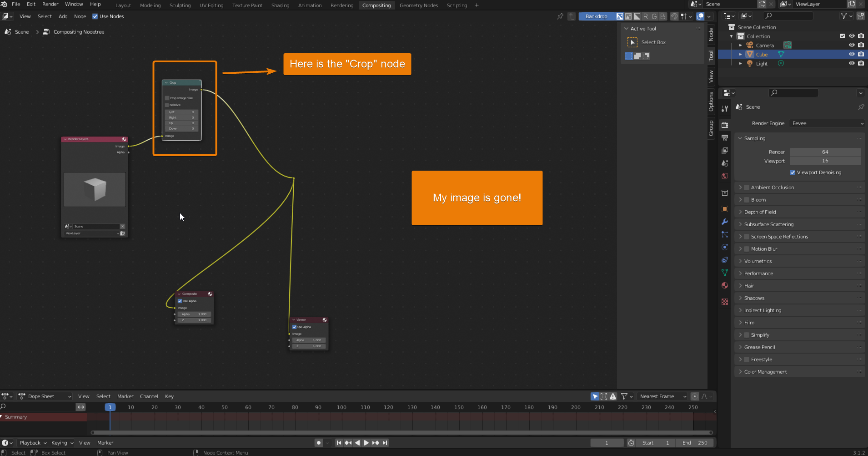Uncheck Viewport Denoising
This screenshot has height=456, width=868.
point(793,172)
